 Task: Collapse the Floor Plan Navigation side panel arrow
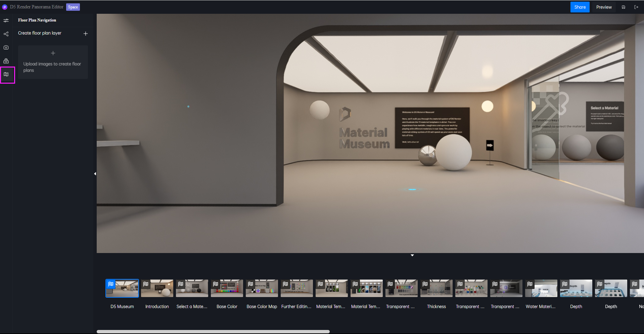point(95,174)
